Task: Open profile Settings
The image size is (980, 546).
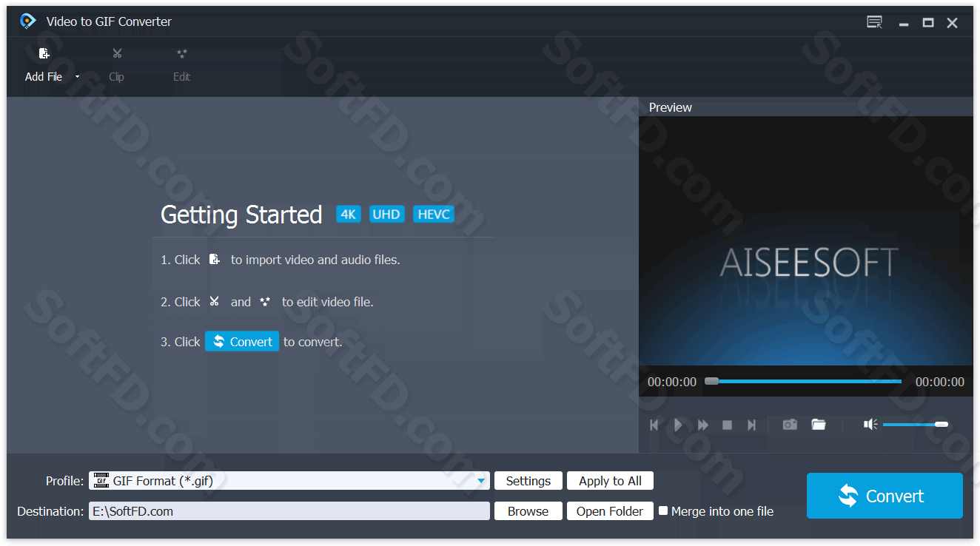Action: click(x=528, y=481)
